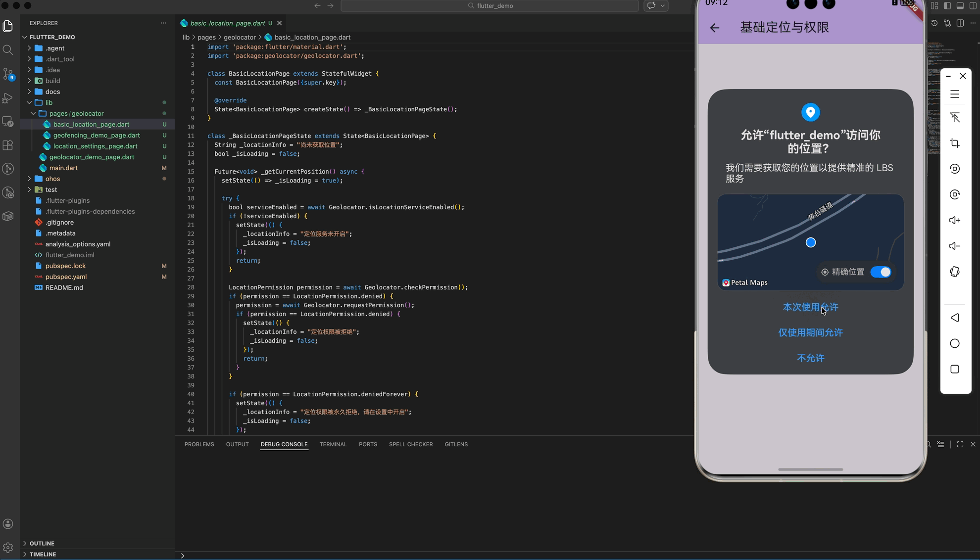Open the Remote Explorer view
The image size is (980, 560).
pyautogui.click(x=8, y=121)
